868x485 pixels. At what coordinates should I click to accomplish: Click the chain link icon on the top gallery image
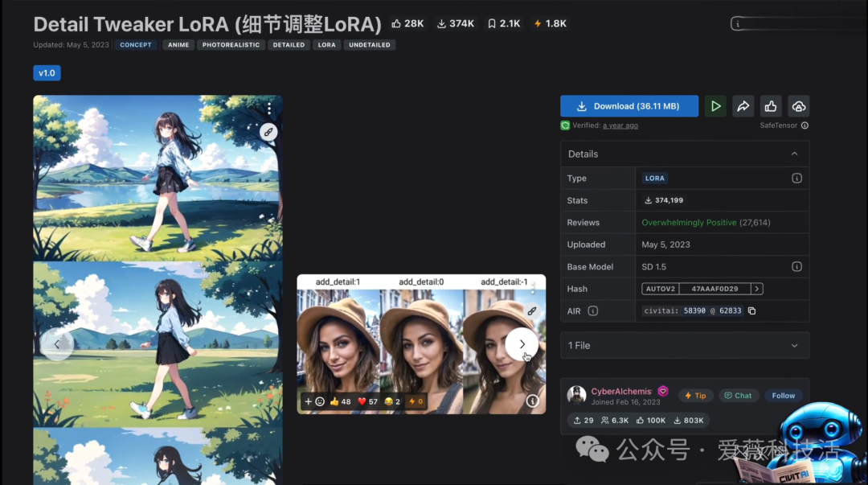point(268,131)
